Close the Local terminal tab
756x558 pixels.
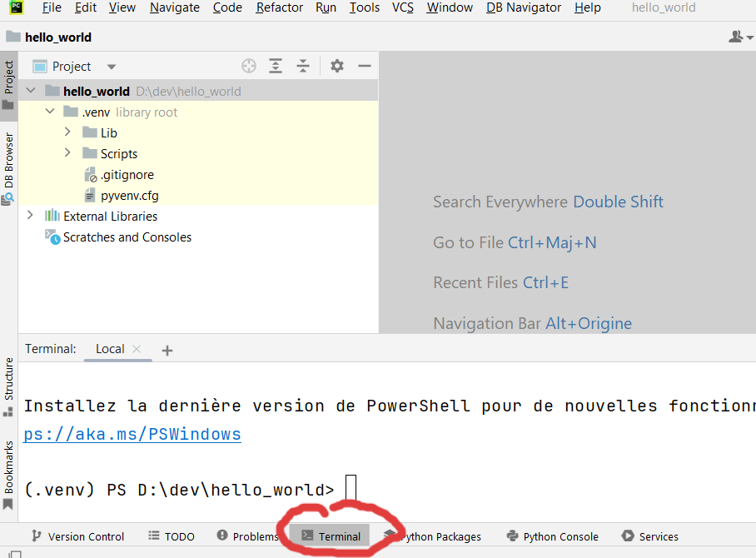click(137, 349)
